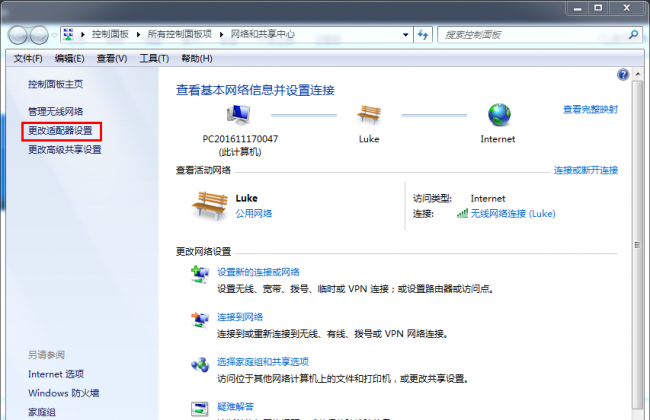Select 所有控制面板项 breadcrumb segment
Screen dimensions: 650x420
pos(179,34)
